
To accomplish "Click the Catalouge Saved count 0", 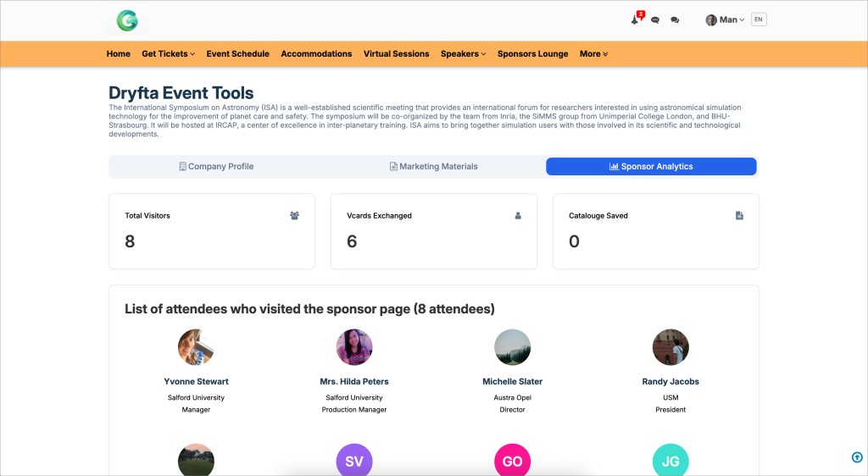I will [x=574, y=241].
